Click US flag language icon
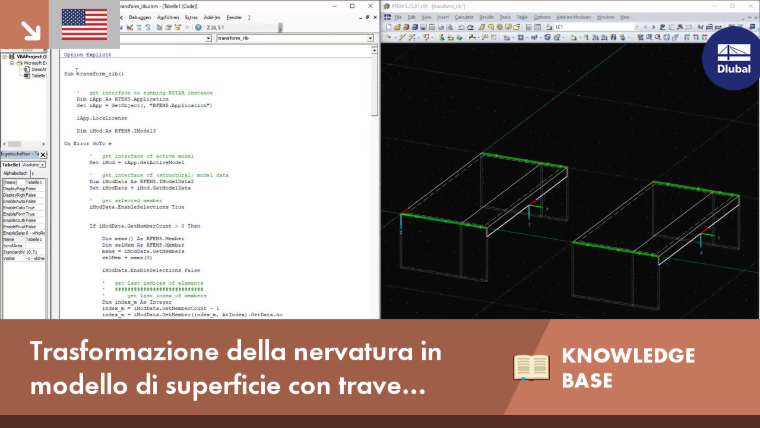 click(x=84, y=24)
